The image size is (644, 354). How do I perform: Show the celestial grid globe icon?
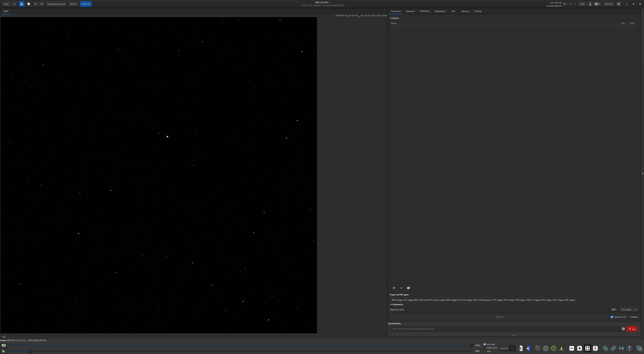pos(546,348)
